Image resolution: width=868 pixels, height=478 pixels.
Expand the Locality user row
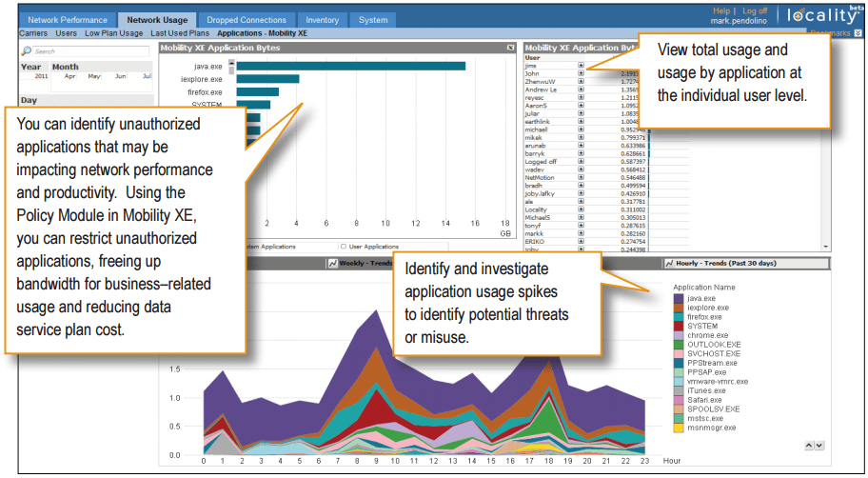coord(581,209)
